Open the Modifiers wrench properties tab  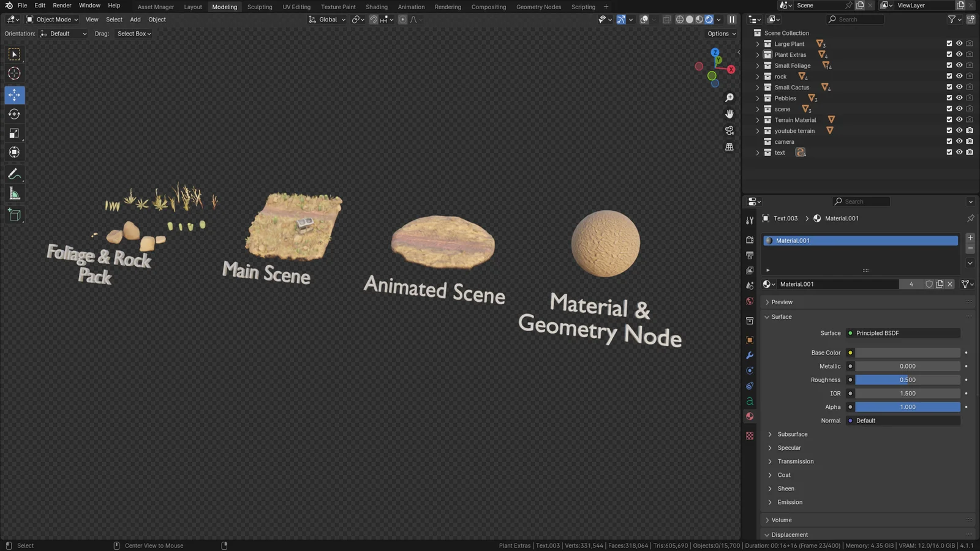click(x=750, y=355)
